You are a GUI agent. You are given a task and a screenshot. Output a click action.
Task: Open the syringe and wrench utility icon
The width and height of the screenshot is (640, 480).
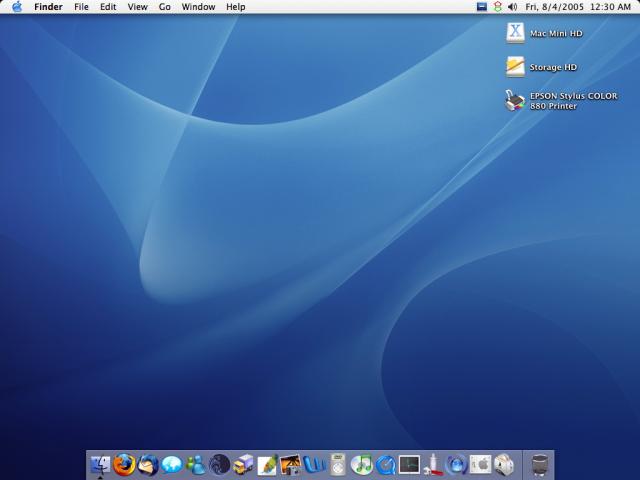pyautogui.click(x=433, y=464)
